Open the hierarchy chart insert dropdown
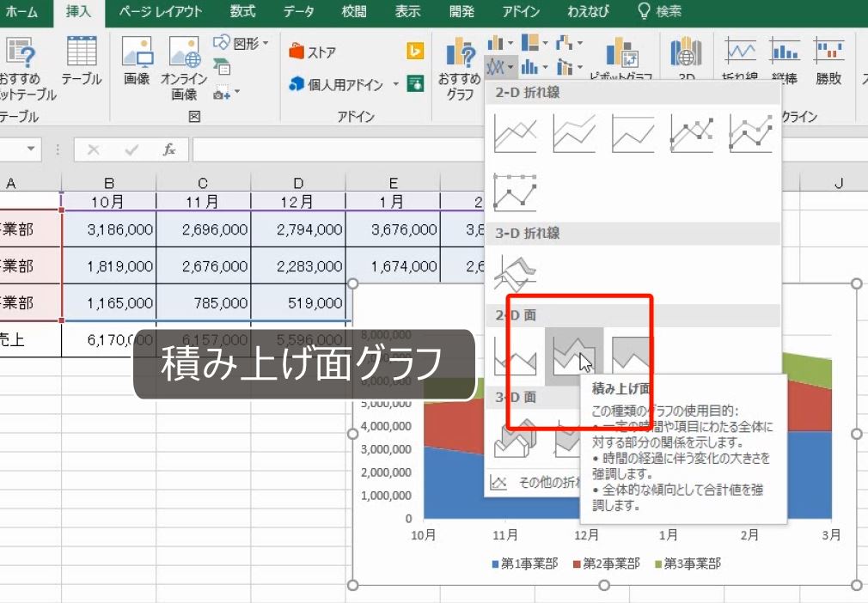The image size is (868, 603). 534,43
